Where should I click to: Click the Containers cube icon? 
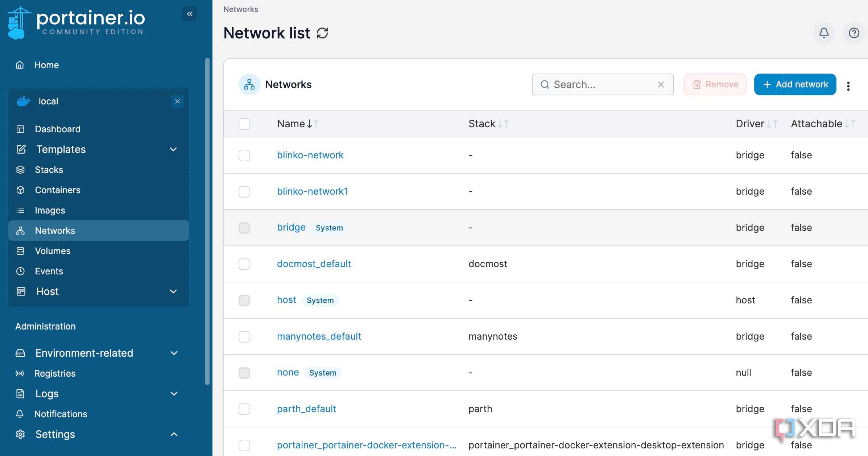[x=21, y=190]
